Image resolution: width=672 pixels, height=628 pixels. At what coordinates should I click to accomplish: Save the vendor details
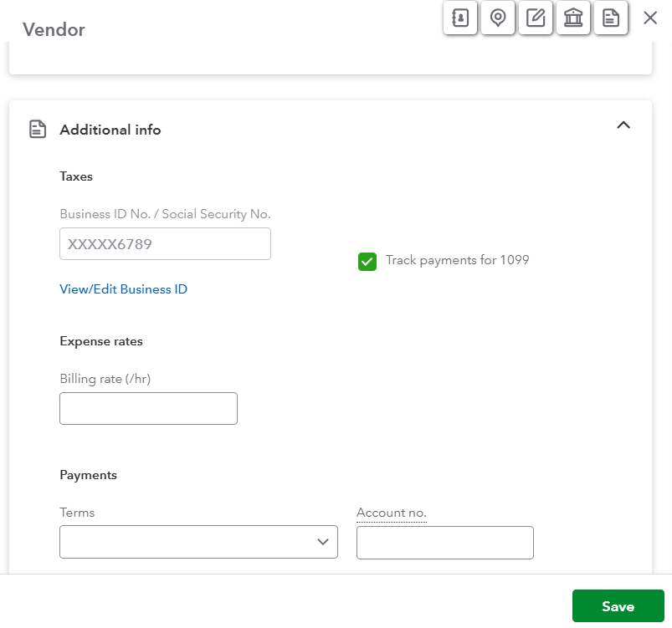pyautogui.click(x=618, y=605)
